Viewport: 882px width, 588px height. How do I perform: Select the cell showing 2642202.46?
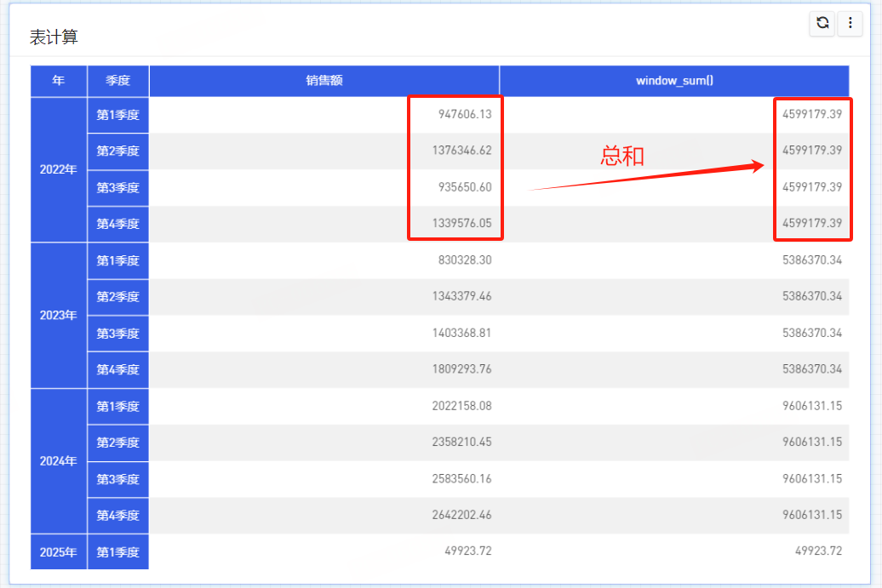(x=461, y=515)
